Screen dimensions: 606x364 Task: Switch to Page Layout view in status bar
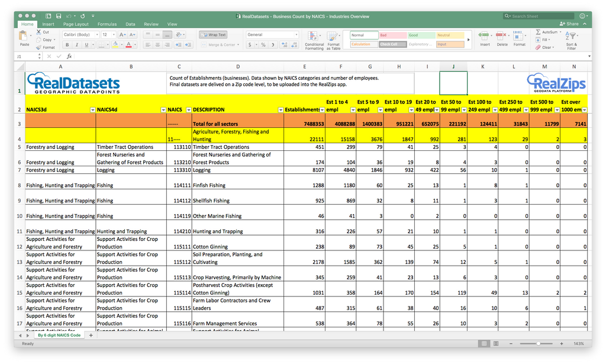(x=496, y=343)
